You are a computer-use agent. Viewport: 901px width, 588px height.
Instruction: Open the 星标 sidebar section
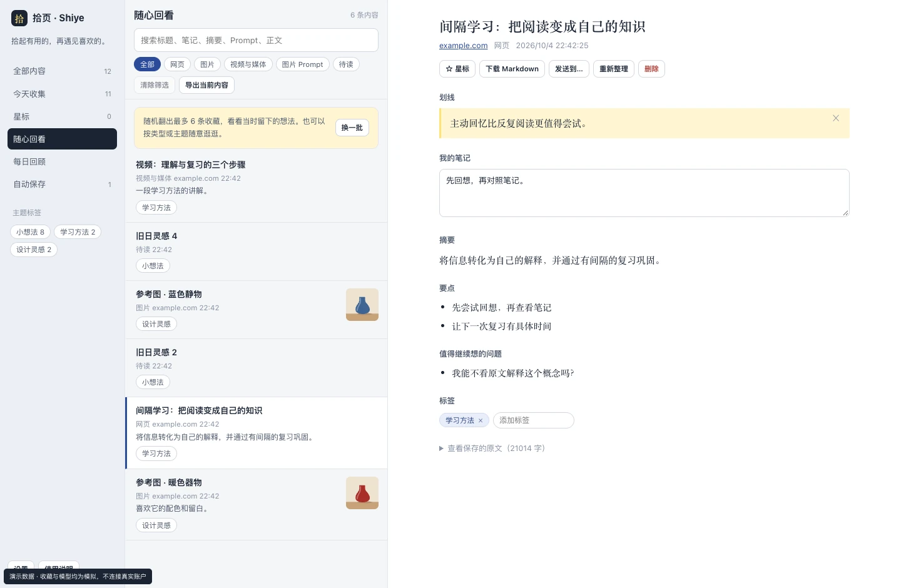pos(62,116)
